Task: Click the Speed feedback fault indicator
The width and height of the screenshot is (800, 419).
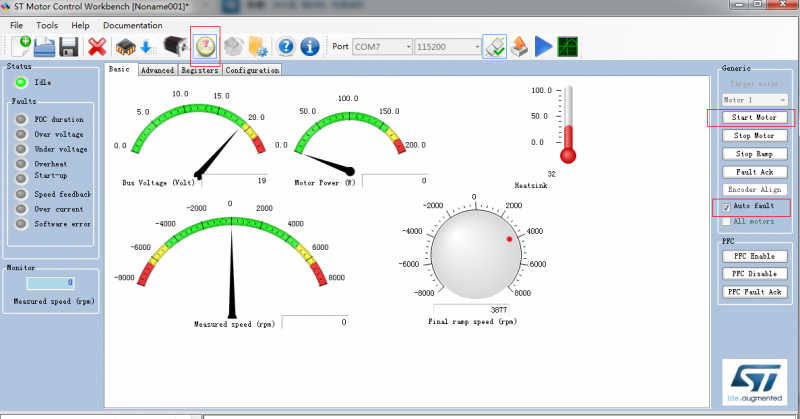Action: coord(21,194)
